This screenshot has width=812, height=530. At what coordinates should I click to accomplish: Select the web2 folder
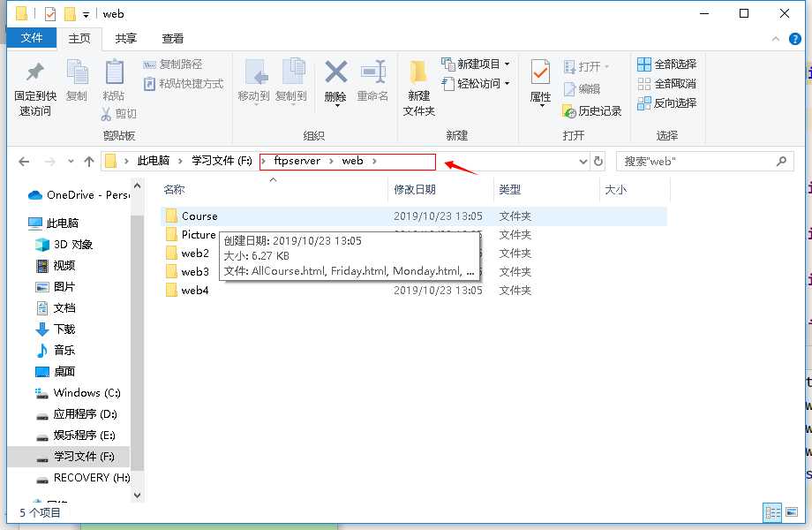coord(195,254)
